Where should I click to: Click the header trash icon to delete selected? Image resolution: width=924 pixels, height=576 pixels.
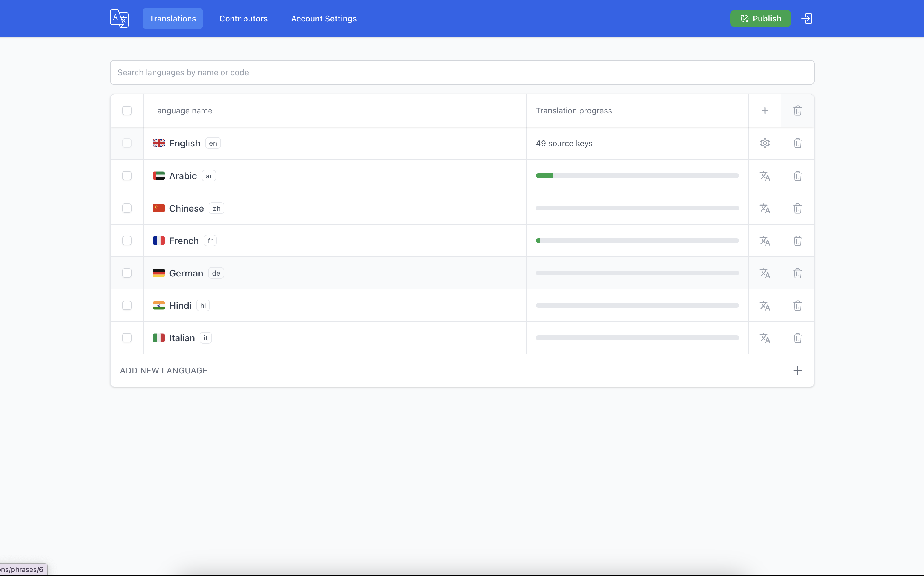tap(797, 111)
